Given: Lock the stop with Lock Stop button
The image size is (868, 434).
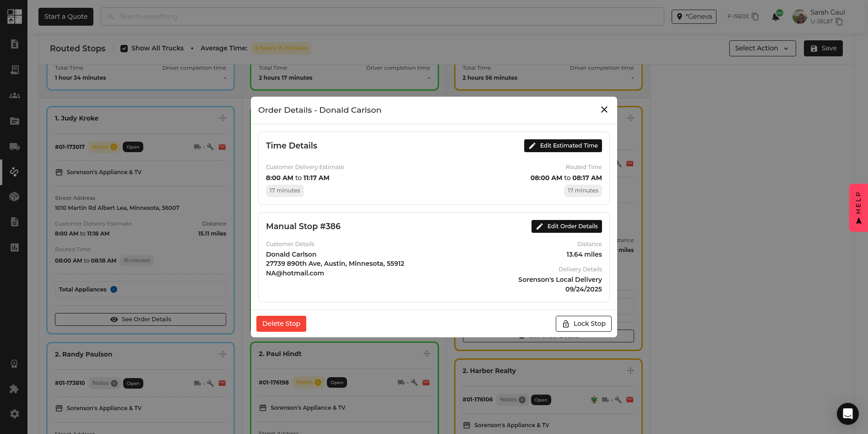Looking at the screenshot, I should 583,324.
